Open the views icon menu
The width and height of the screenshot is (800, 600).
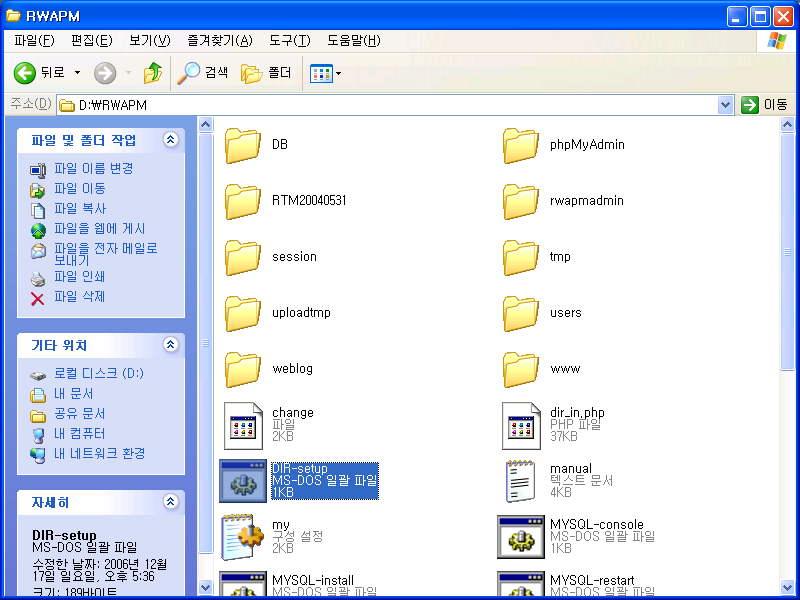click(x=326, y=73)
